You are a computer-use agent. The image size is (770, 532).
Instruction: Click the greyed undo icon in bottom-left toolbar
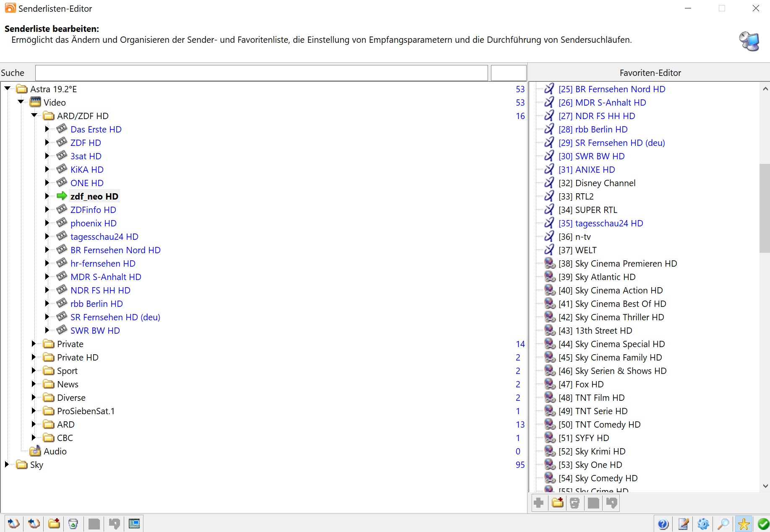(x=114, y=523)
